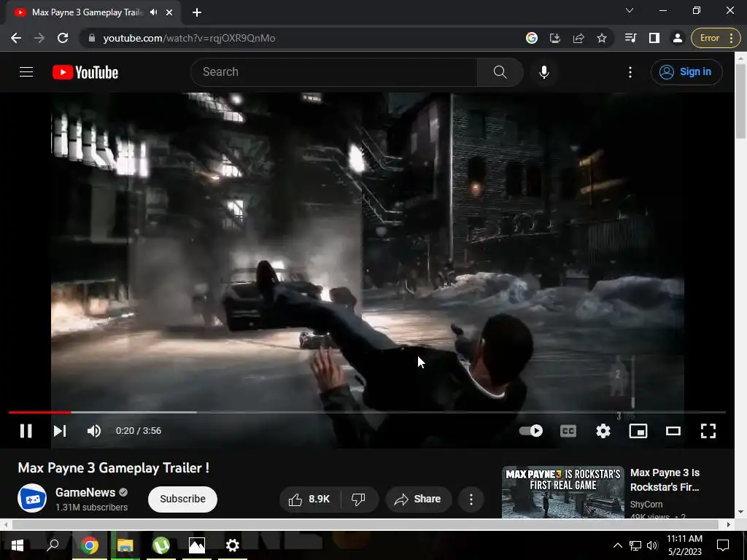Share this page from address bar

click(x=578, y=38)
